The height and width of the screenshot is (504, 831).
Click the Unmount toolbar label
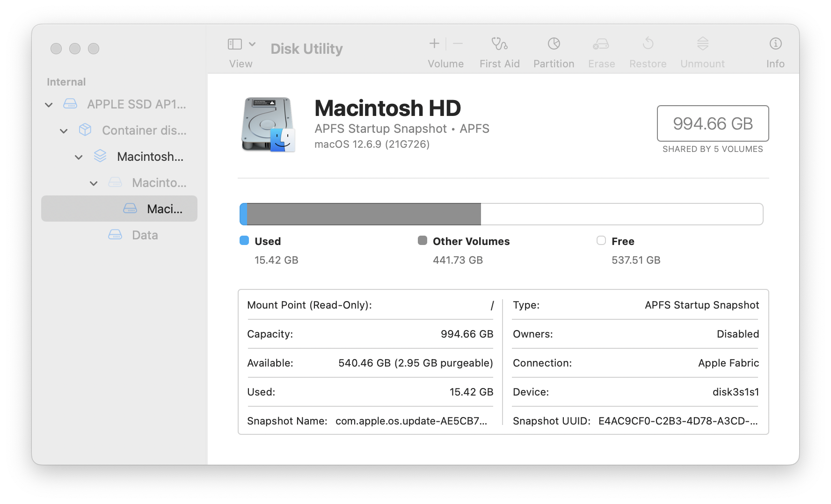[x=703, y=64]
